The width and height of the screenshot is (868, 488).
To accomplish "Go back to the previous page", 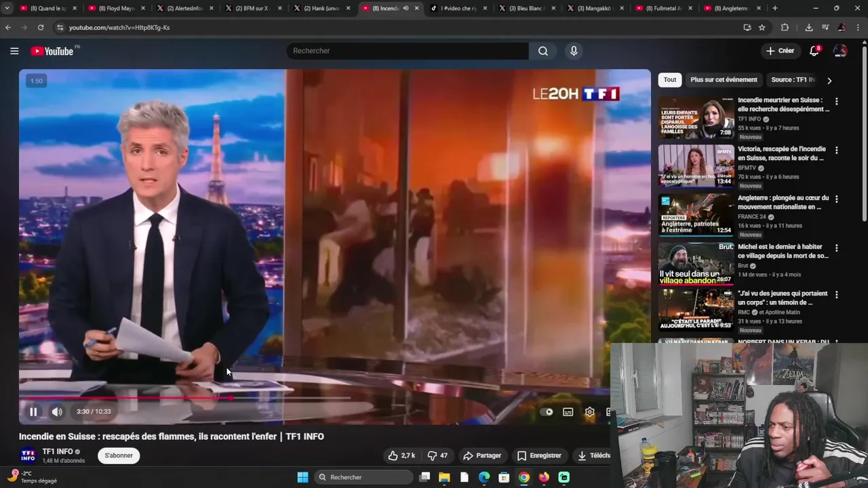I will [8, 28].
